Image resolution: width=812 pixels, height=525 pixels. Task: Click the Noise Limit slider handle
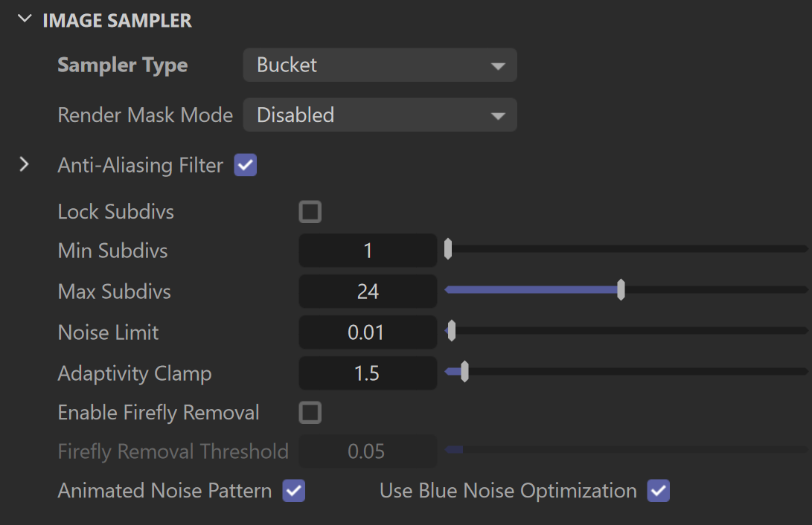tap(452, 330)
